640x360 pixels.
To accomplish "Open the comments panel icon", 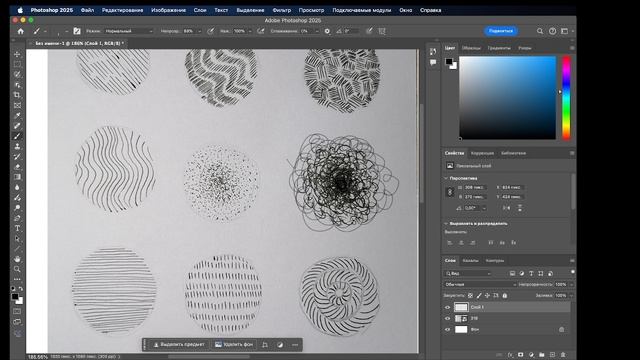I will [433, 62].
